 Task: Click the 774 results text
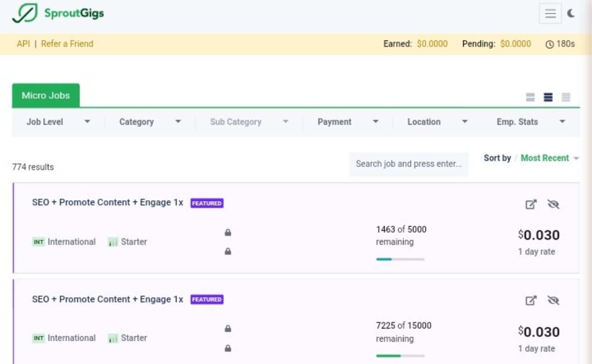[x=33, y=167]
